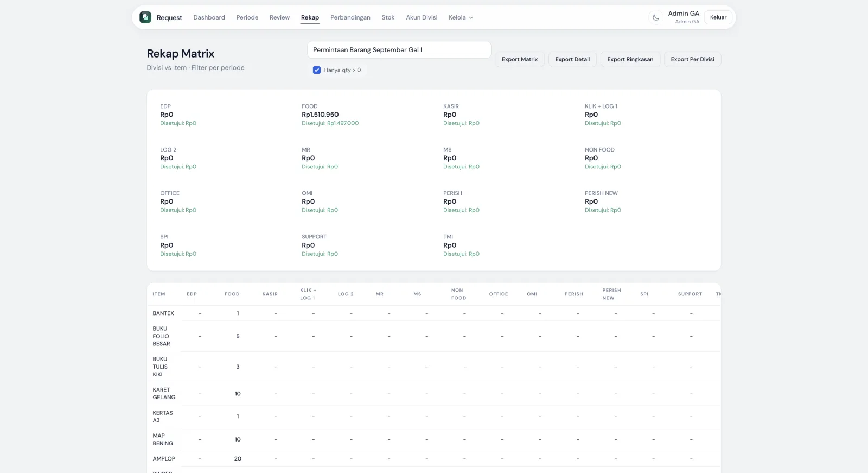Click the MAP BENING item label
Viewport: 868px width, 473px height.
pos(163,439)
